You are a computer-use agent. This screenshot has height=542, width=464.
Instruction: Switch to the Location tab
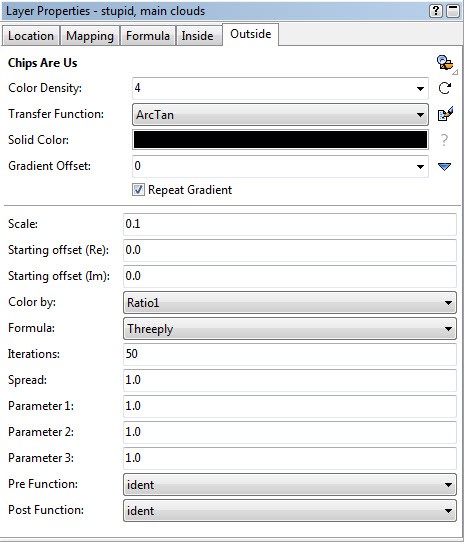pyautogui.click(x=31, y=36)
